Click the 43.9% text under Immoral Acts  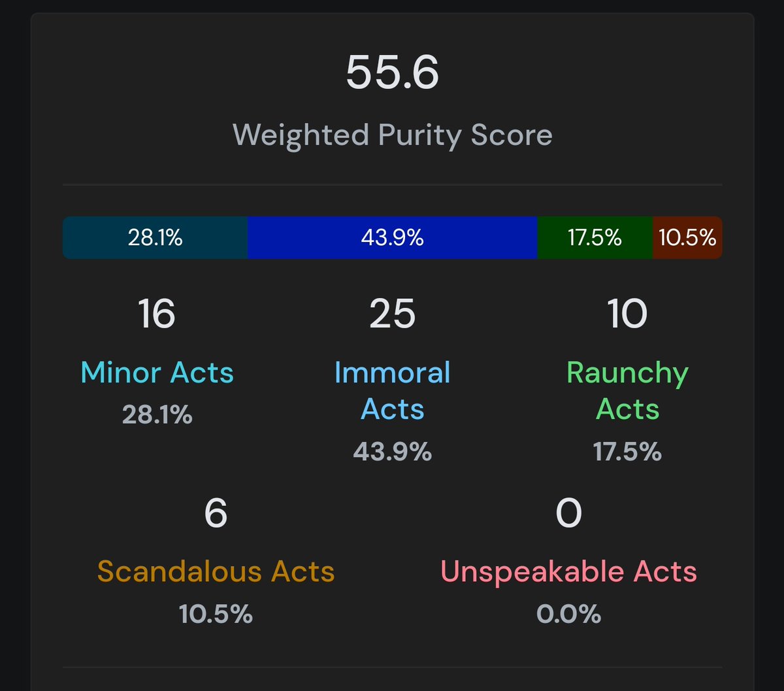pyautogui.click(x=392, y=451)
